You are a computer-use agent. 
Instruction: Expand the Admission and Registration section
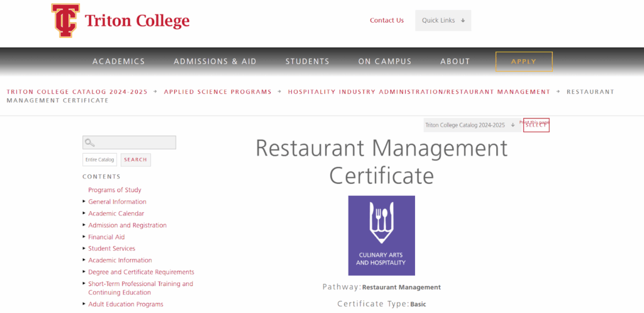84,225
